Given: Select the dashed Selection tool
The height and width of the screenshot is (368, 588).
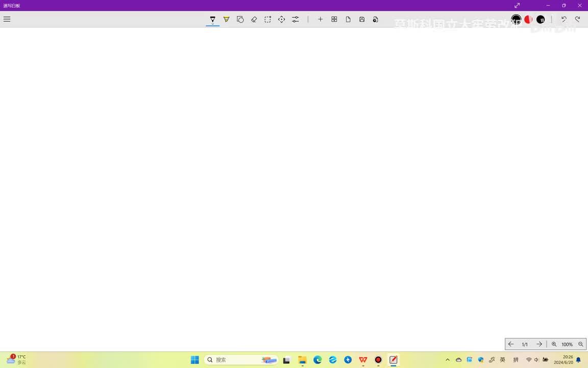Looking at the screenshot, I should coord(268,19).
